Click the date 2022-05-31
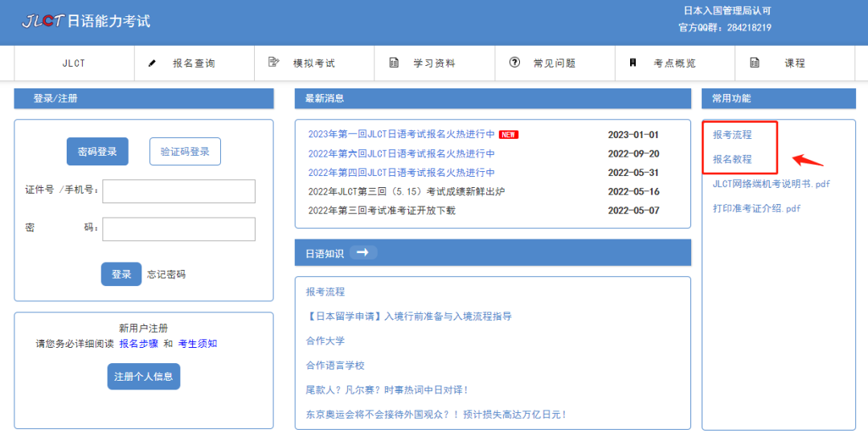868x441 pixels. coord(634,173)
